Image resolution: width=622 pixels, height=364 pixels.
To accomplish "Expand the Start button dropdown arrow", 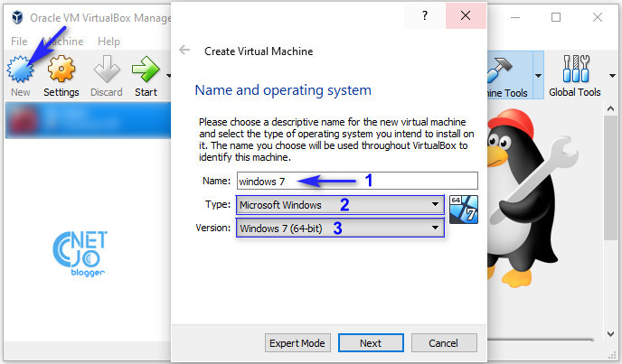I will 168,75.
